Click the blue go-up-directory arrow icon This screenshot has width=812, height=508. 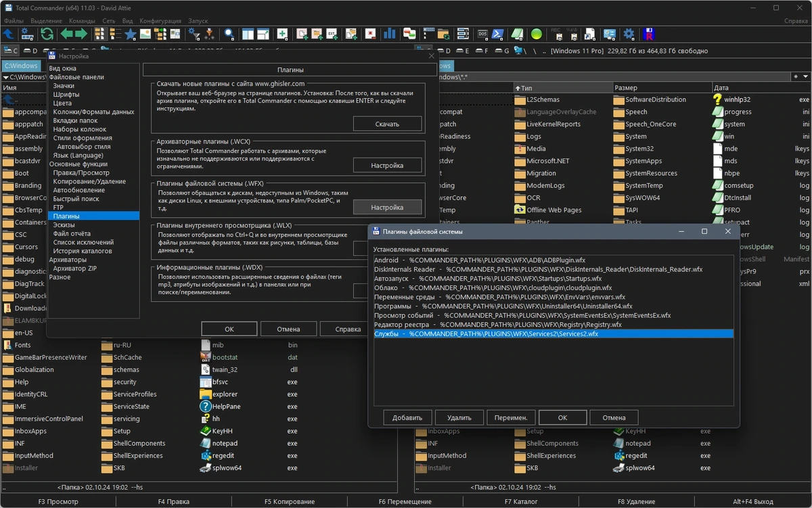pos(9,34)
